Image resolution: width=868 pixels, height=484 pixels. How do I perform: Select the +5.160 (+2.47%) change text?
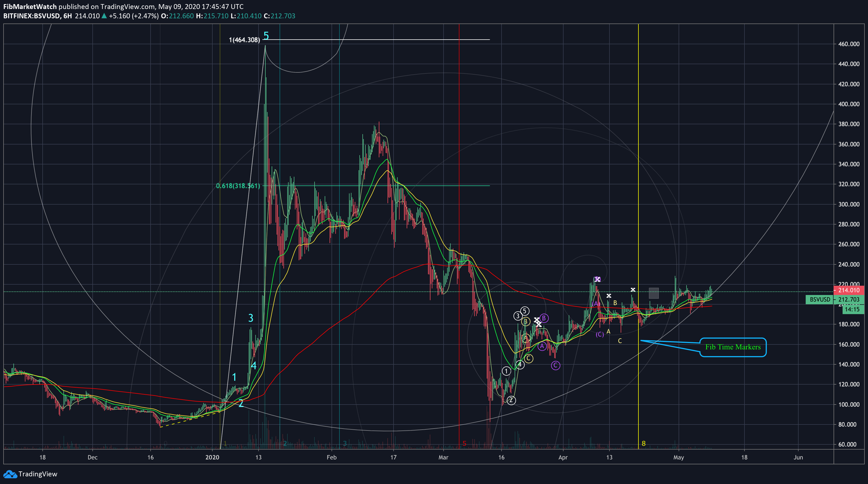[134, 16]
